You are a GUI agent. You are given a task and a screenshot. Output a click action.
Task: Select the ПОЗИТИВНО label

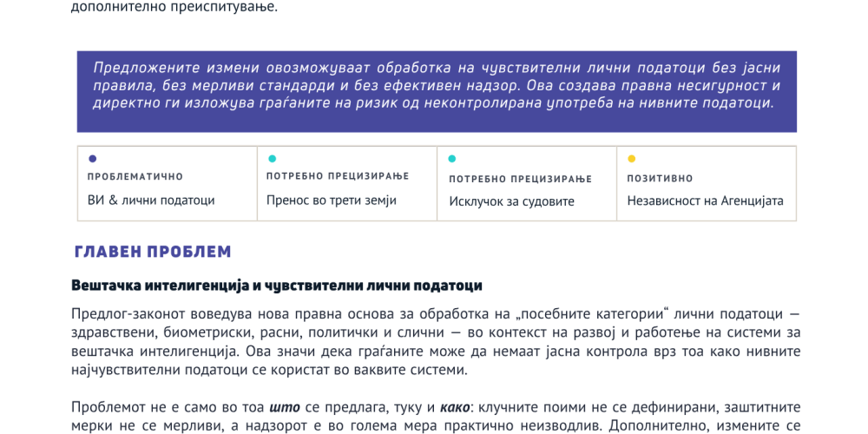click(660, 179)
